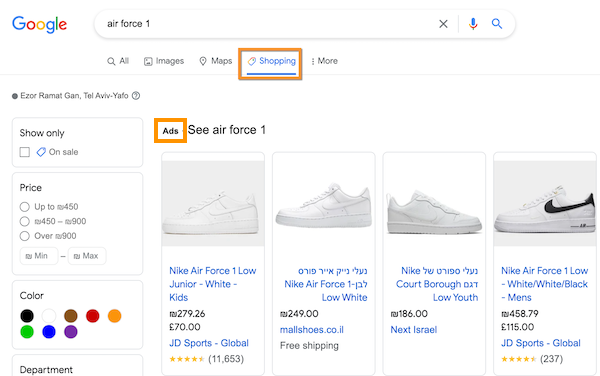Open location help question mark icon
This screenshot has height=376, width=600.
pos(136,96)
